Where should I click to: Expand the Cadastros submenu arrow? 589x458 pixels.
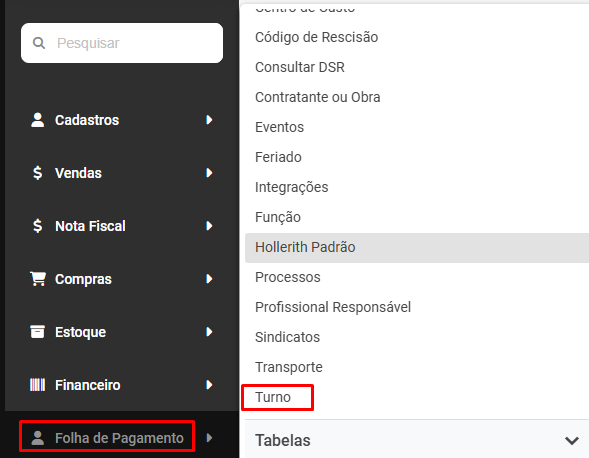click(x=209, y=120)
